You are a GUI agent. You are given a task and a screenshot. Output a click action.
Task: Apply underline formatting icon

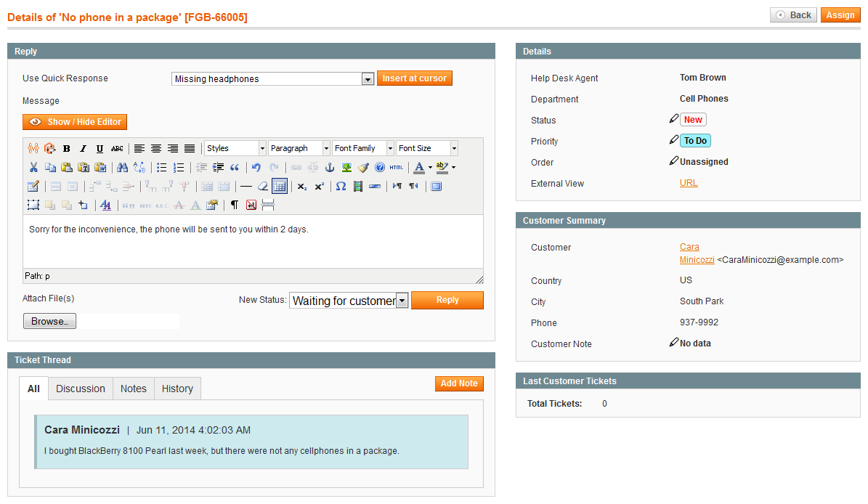pyautogui.click(x=100, y=148)
